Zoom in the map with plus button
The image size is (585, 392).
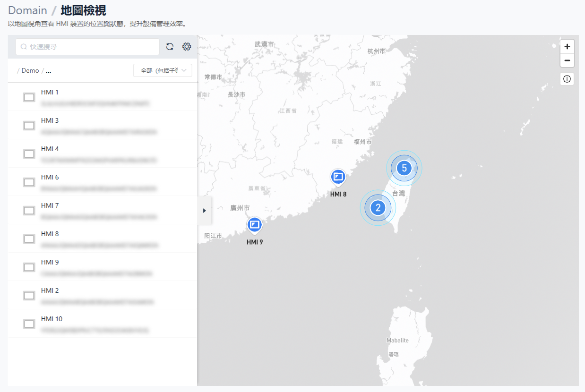pyautogui.click(x=567, y=46)
